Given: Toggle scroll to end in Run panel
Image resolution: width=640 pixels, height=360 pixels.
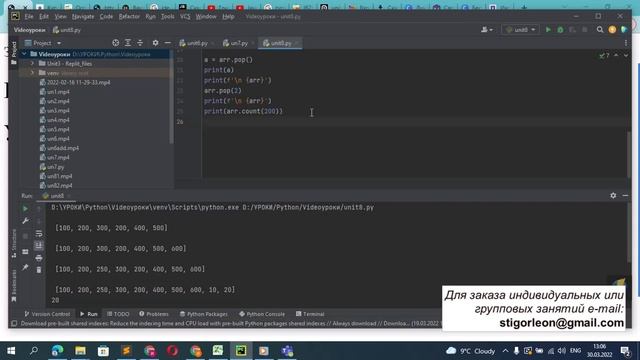Looking at the screenshot, I should pos(39,245).
